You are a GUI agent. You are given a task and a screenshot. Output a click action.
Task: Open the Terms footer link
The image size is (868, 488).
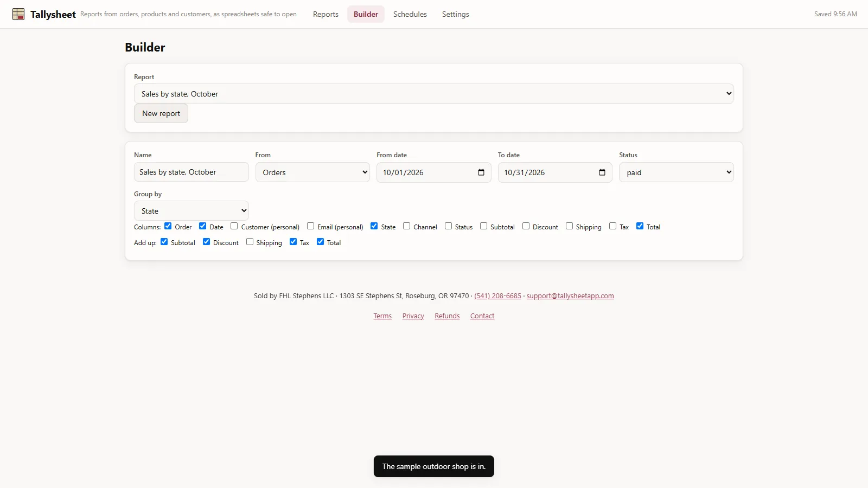point(382,316)
